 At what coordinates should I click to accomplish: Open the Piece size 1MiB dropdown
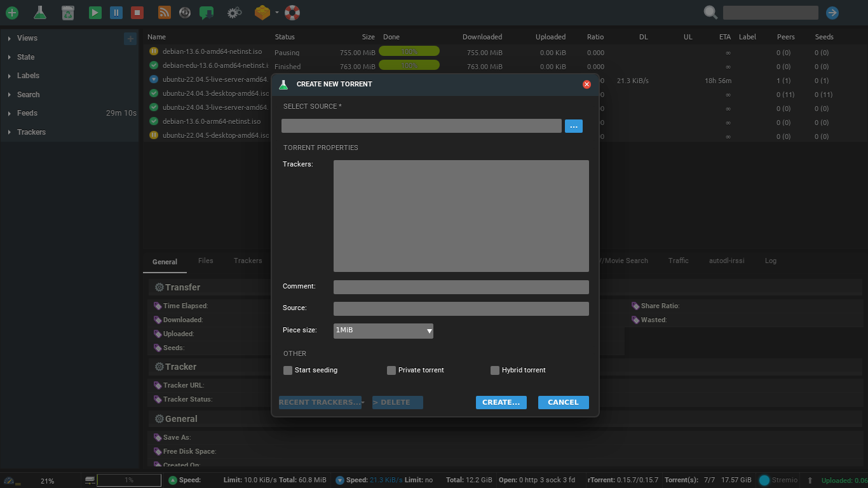(383, 330)
